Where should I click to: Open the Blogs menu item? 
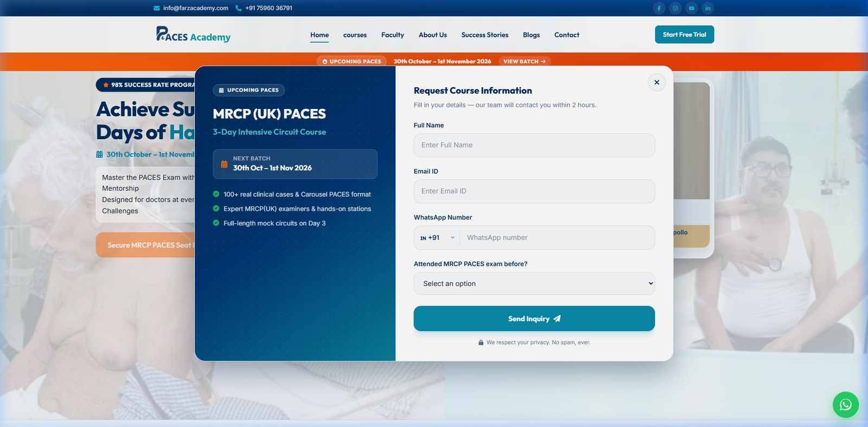coord(532,35)
